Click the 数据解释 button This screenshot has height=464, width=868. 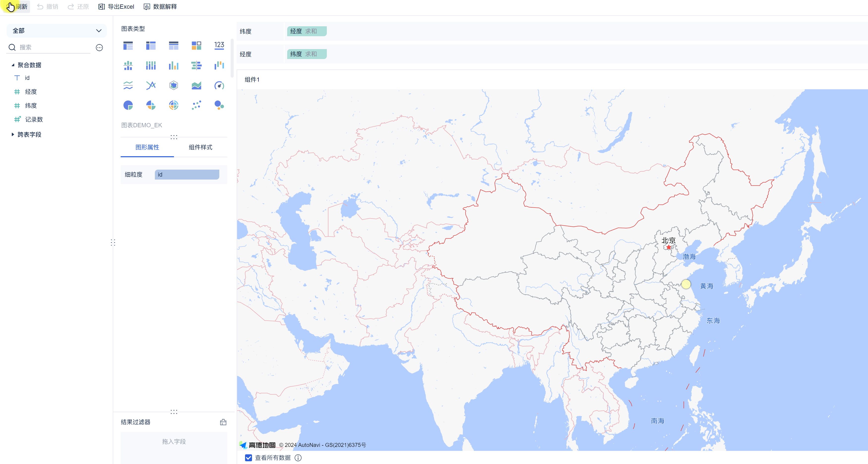click(x=160, y=6)
